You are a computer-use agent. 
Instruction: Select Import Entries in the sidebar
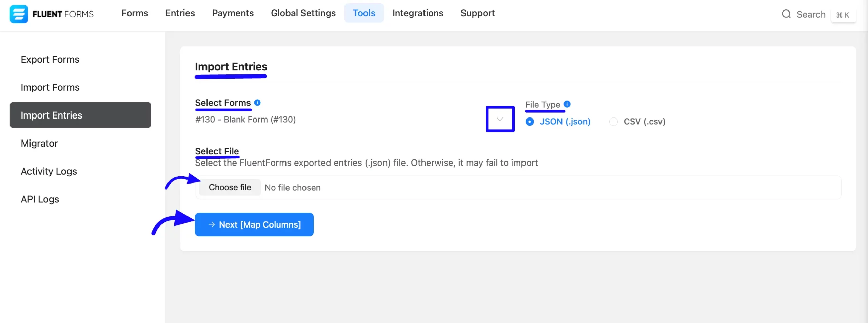(80, 115)
